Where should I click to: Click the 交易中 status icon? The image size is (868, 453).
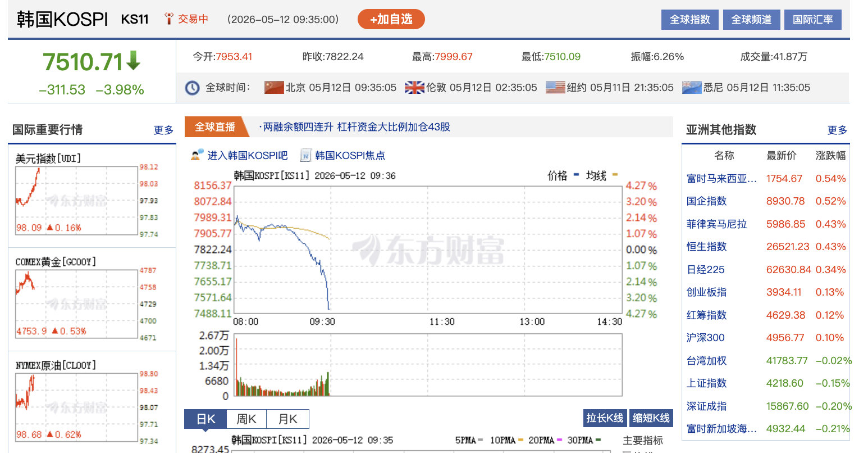click(x=168, y=19)
